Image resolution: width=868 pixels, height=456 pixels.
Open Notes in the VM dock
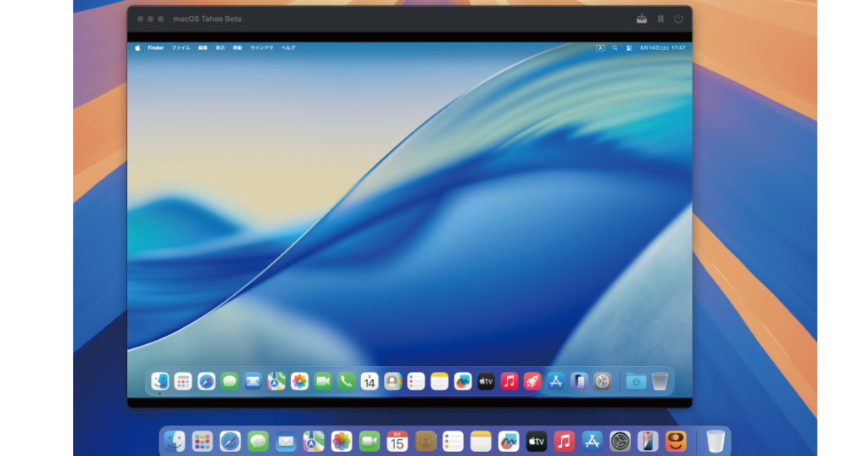[439, 381]
